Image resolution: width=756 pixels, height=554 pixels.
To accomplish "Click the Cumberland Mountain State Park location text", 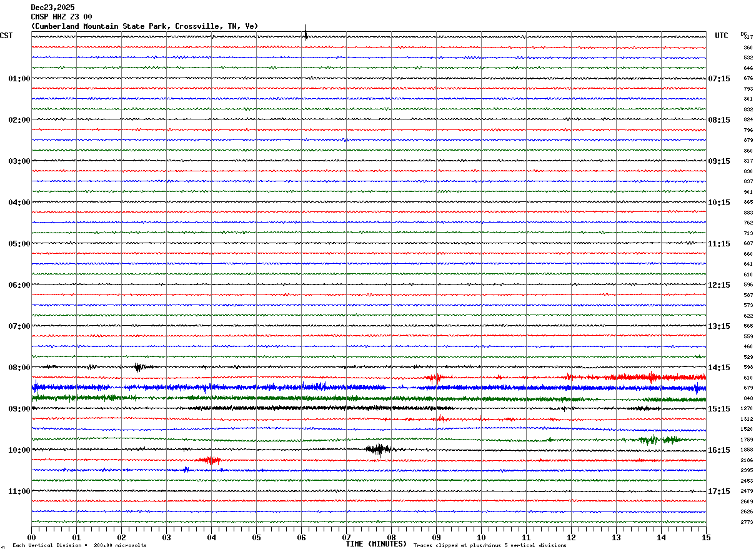I will tap(144, 26).
